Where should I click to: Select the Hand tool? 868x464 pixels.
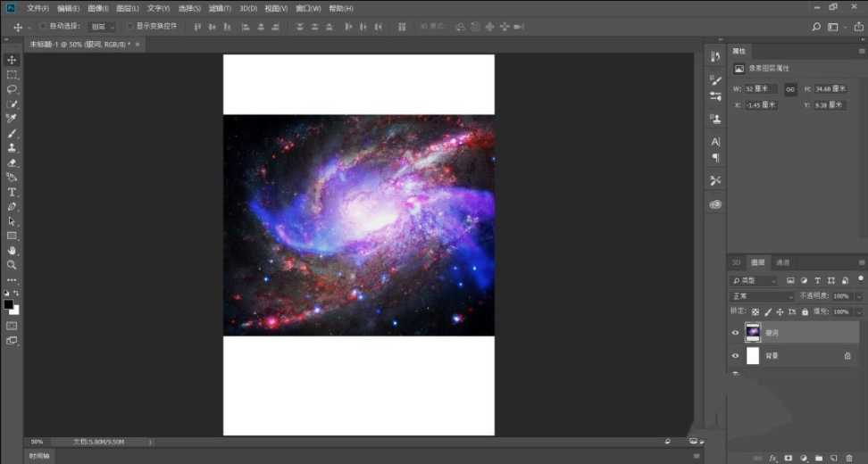13,251
